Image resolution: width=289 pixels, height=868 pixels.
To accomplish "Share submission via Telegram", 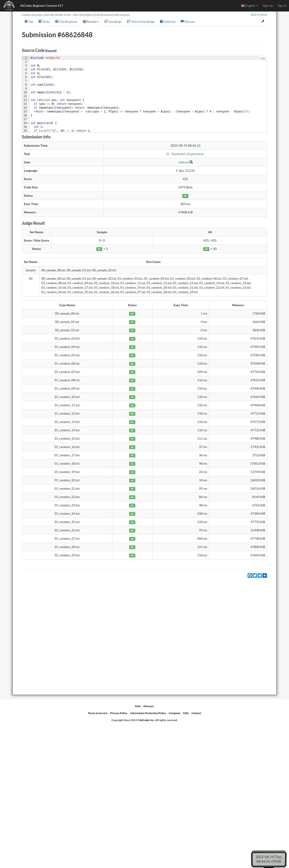I will [260, 576].
